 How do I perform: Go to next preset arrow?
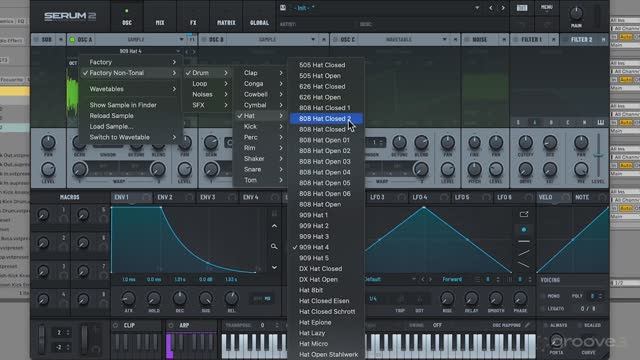pyautogui.click(x=503, y=8)
